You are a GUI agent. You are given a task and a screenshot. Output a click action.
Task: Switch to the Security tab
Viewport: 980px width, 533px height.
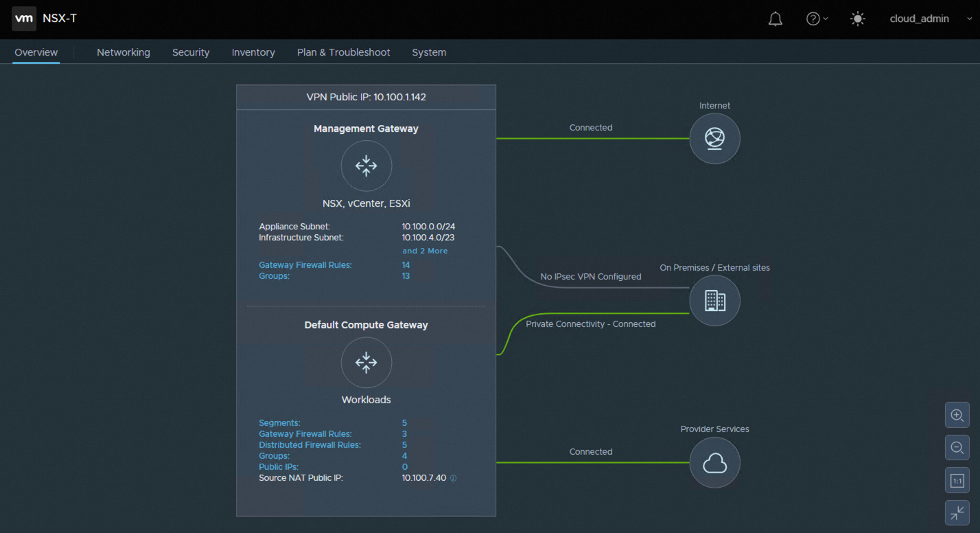191,52
